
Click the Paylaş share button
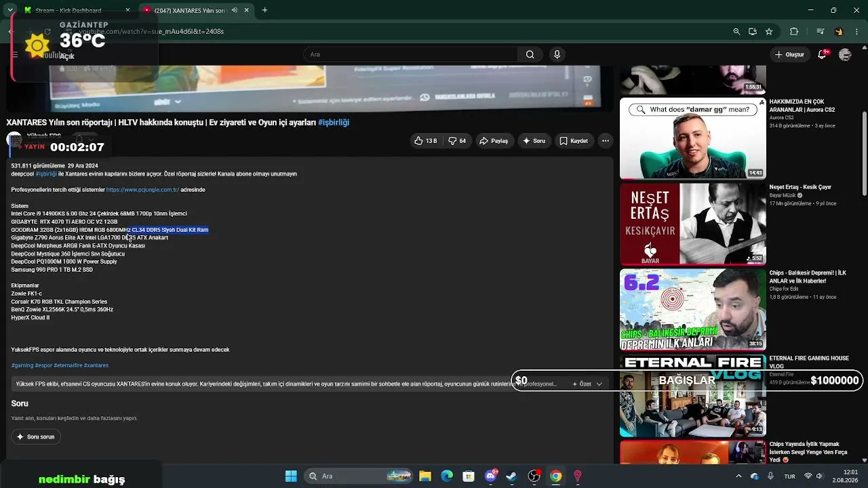click(x=494, y=141)
